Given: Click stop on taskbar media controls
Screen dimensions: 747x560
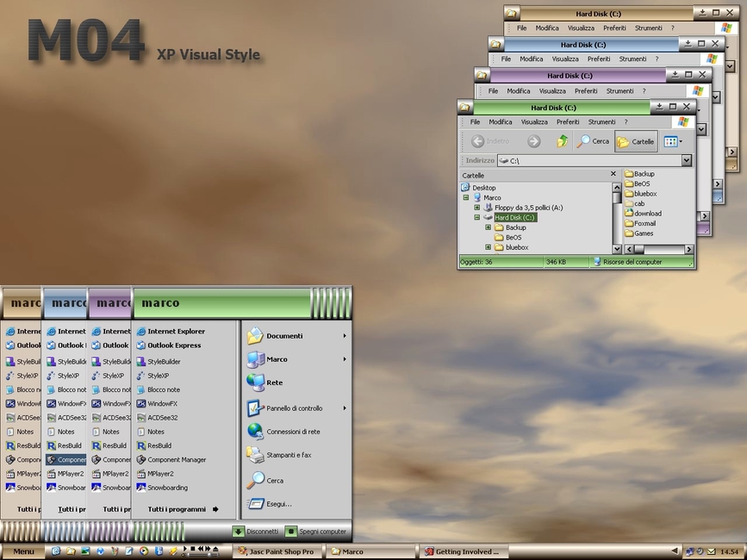Looking at the screenshot, I should pos(192,549).
